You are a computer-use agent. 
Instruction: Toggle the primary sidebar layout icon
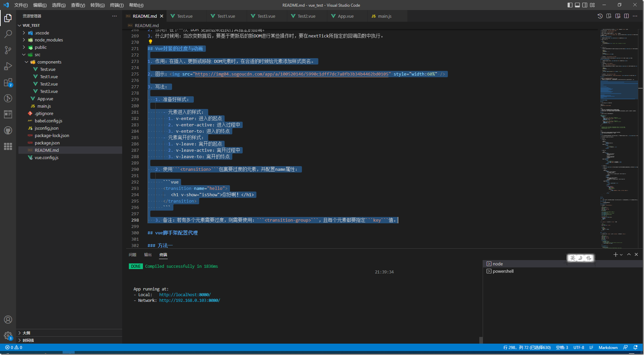[x=570, y=5]
